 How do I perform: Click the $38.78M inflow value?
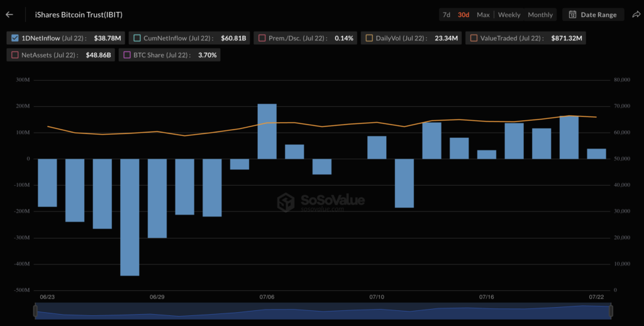pyautogui.click(x=108, y=38)
